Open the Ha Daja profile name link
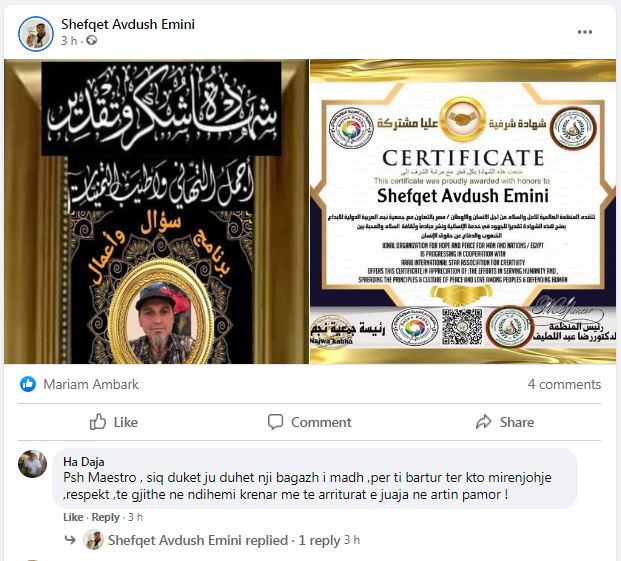The height and width of the screenshot is (561, 621). coord(84,462)
